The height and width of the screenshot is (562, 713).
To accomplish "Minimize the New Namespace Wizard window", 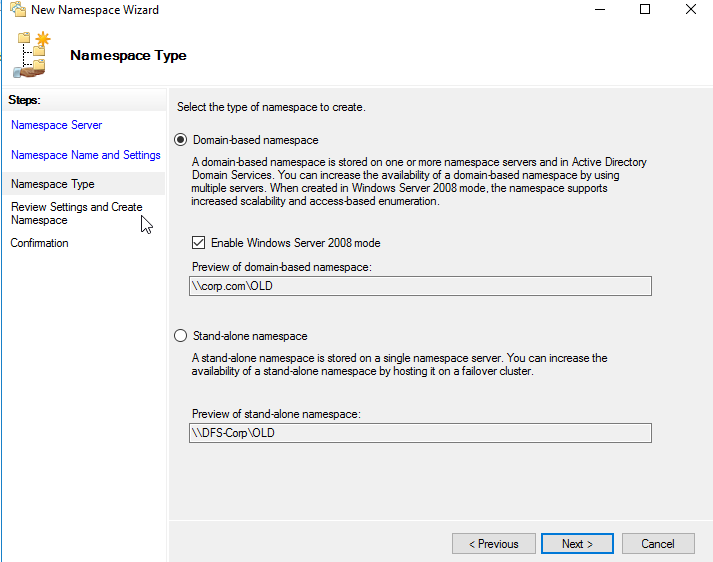I will click(x=599, y=10).
